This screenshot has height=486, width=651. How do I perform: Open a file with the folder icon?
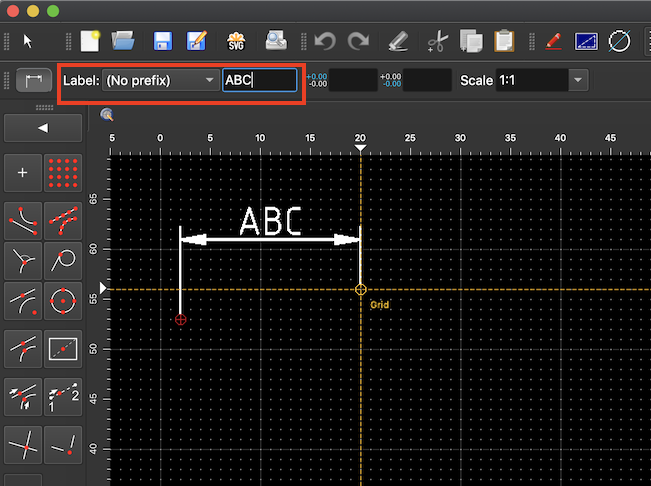pos(123,41)
